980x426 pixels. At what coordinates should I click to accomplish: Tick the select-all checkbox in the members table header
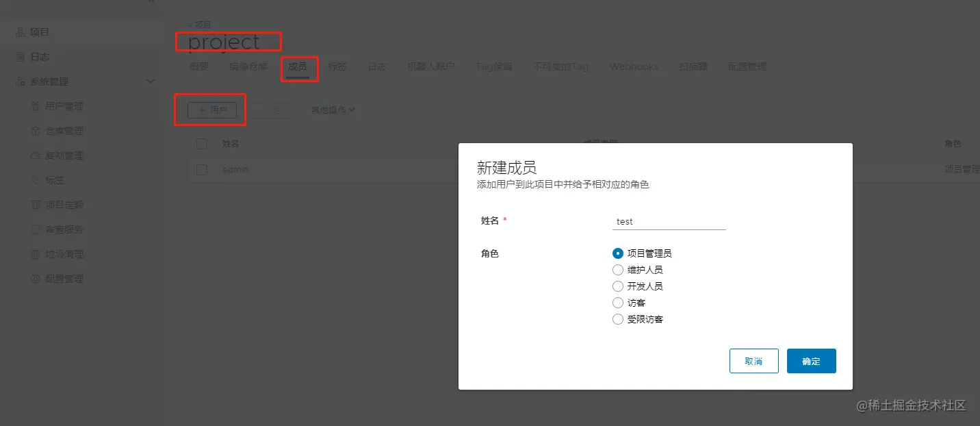coord(201,144)
